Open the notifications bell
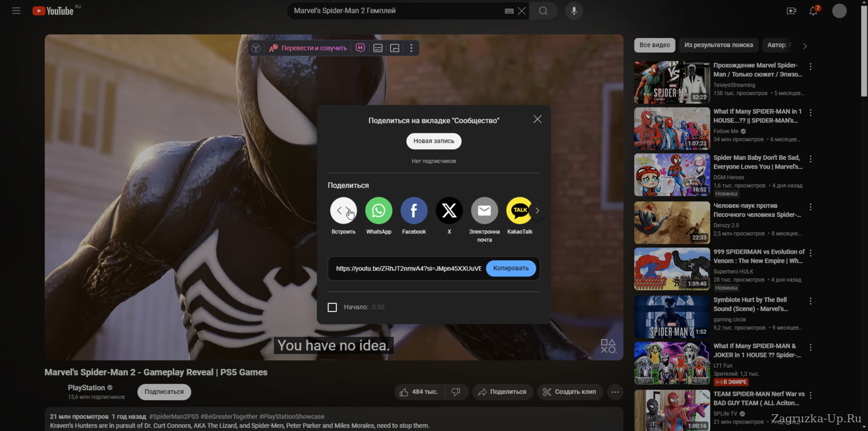Viewport: 868px width, 431px height. (813, 11)
